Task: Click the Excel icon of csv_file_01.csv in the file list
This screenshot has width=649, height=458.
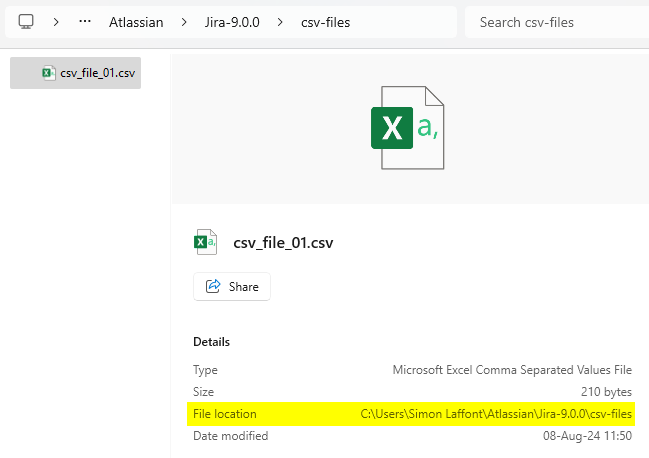Action: pyautogui.click(x=49, y=73)
